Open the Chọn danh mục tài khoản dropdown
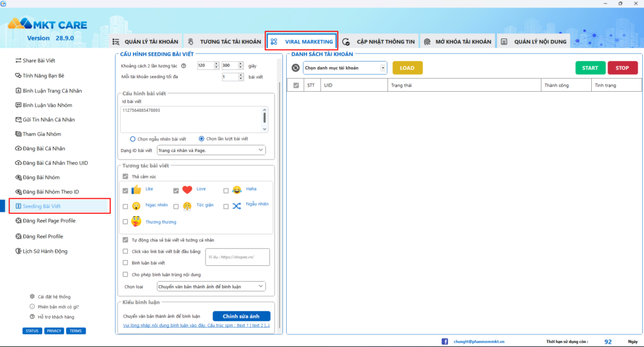This screenshot has height=347, width=644. tap(345, 68)
